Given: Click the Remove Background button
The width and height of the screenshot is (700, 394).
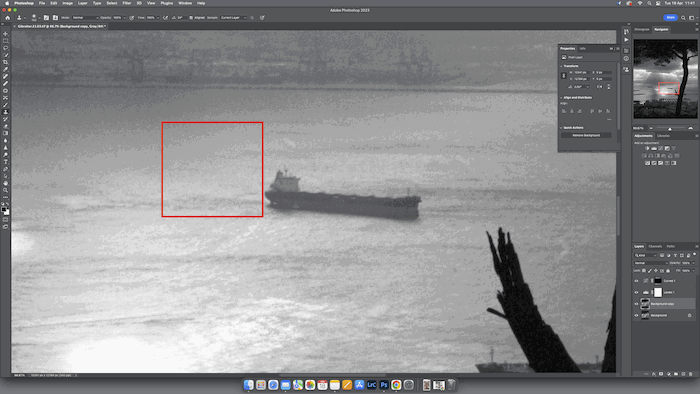Looking at the screenshot, I should click(586, 135).
